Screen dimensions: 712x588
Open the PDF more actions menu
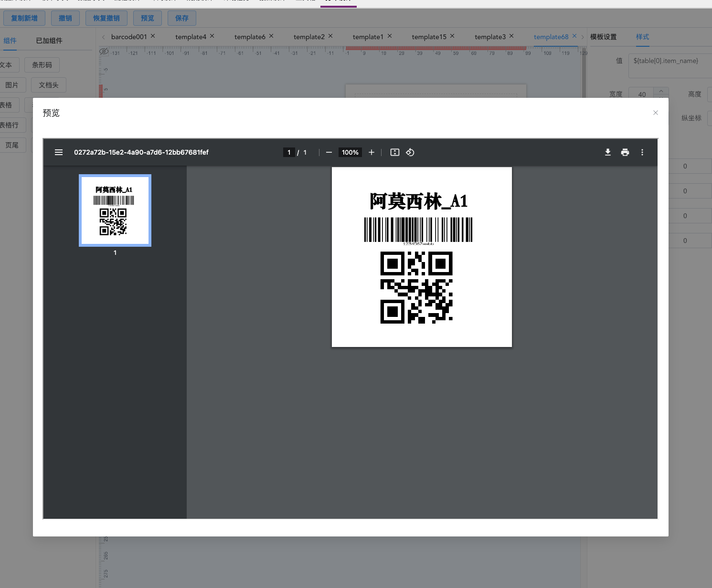(642, 152)
